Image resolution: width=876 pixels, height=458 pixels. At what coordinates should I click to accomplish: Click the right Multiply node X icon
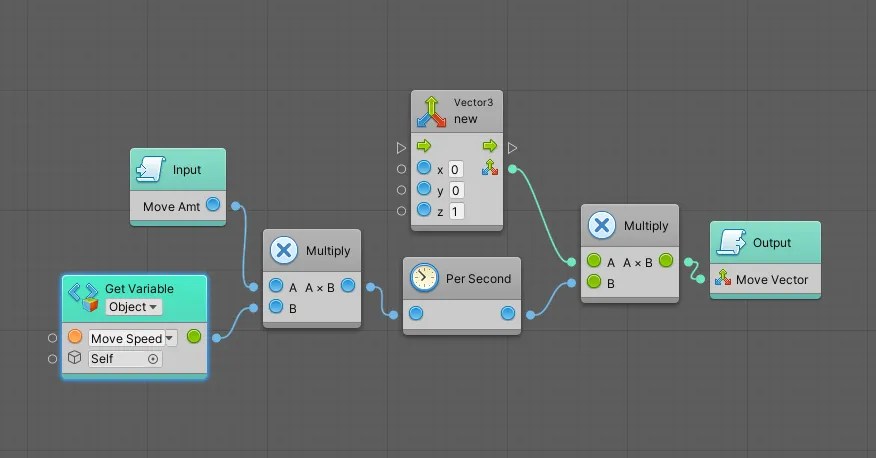(x=602, y=225)
